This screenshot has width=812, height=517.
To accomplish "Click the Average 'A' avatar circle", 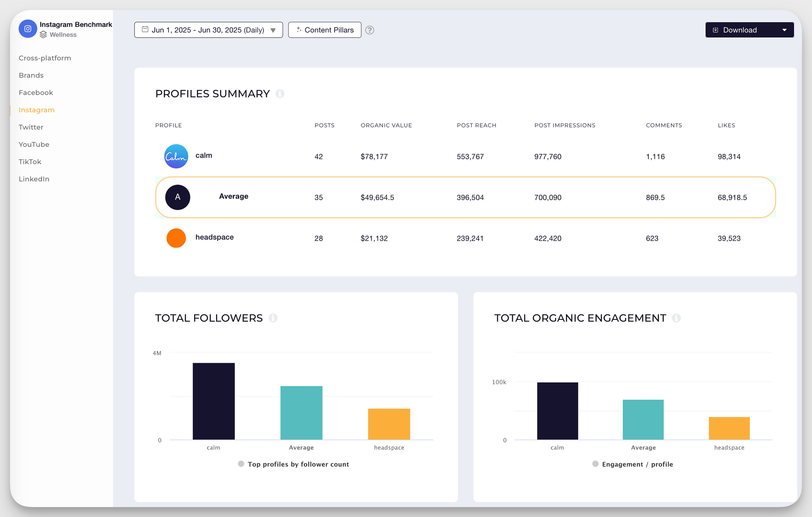I will pyautogui.click(x=177, y=197).
